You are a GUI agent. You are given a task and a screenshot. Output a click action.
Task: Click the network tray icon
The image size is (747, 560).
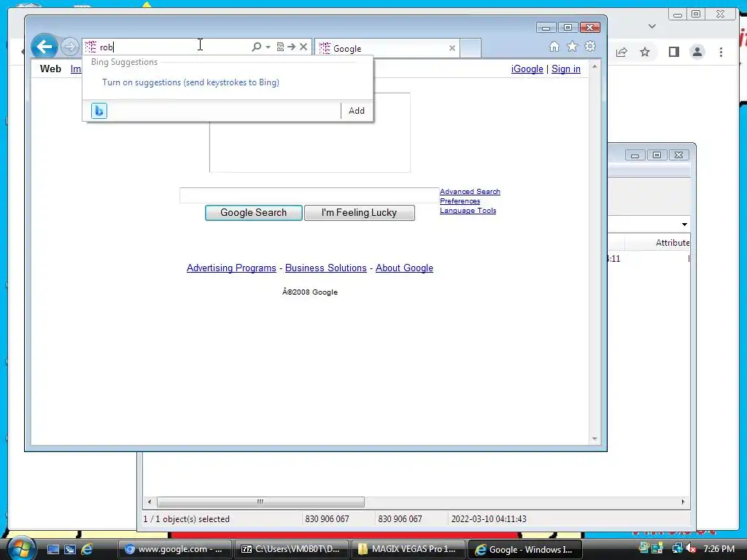[x=677, y=548]
